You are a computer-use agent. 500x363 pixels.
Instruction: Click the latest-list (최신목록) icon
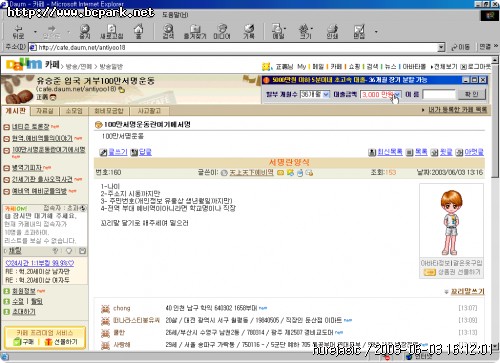coord(372,152)
